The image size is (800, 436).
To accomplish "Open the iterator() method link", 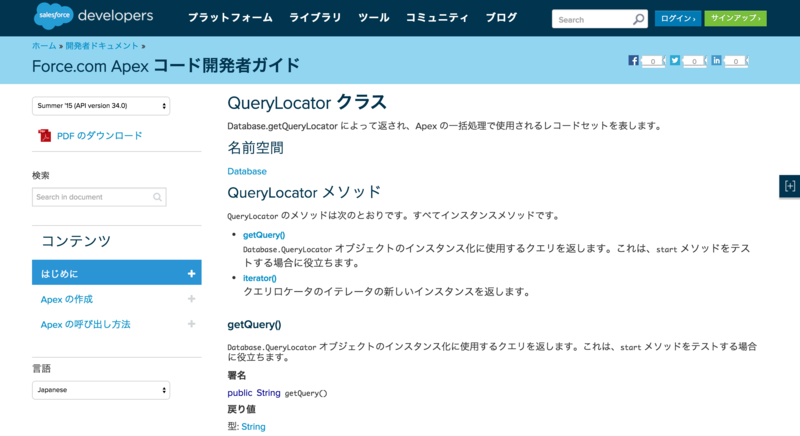I will [260, 278].
